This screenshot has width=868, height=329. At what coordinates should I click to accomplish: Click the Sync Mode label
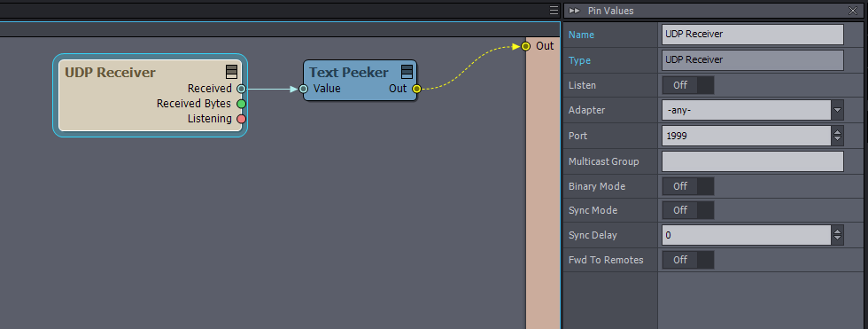click(x=593, y=210)
